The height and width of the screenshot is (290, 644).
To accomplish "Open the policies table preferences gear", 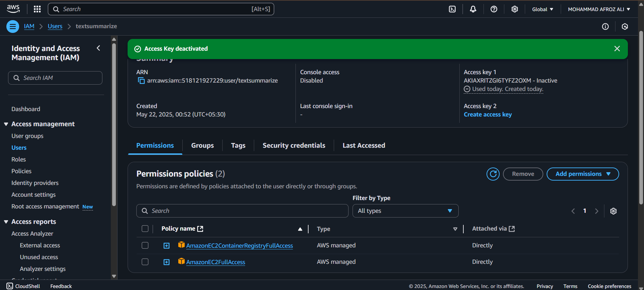I will (x=613, y=211).
